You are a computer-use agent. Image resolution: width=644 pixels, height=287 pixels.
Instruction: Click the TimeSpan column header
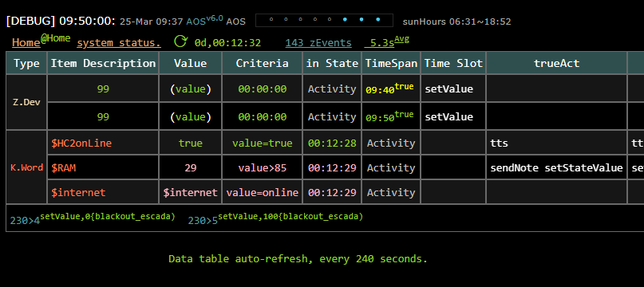click(x=391, y=63)
